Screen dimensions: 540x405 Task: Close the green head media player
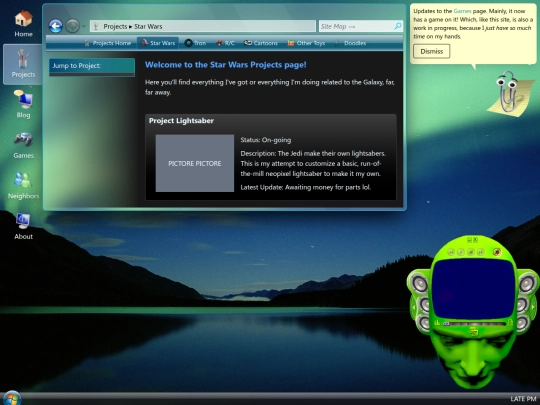[x=476, y=240]
